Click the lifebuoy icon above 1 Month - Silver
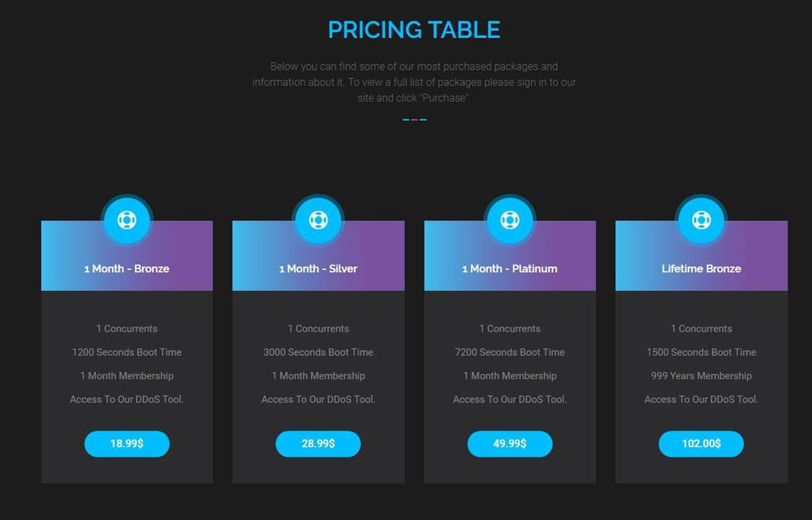 318,219
